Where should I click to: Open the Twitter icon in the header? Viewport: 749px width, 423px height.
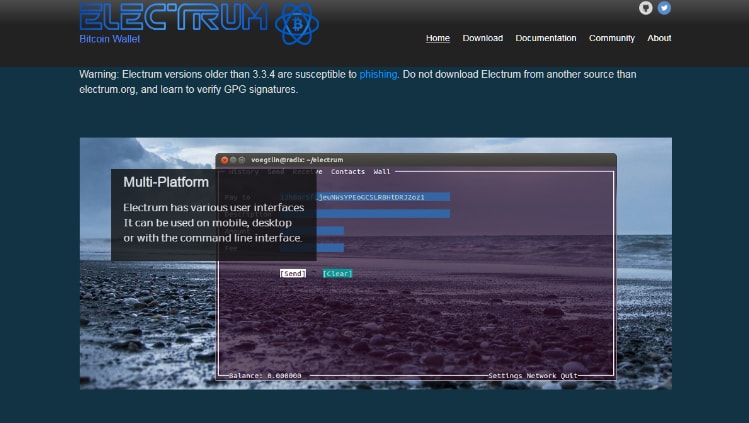(664, 8)
